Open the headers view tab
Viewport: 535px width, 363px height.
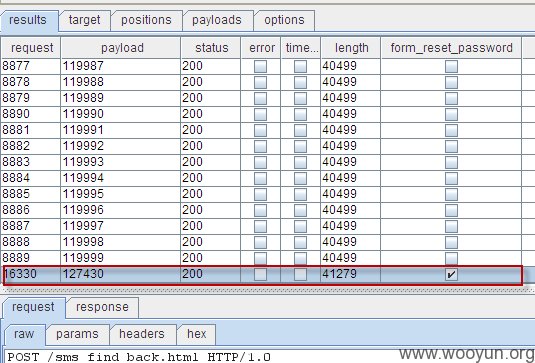[x=142, y=334]
